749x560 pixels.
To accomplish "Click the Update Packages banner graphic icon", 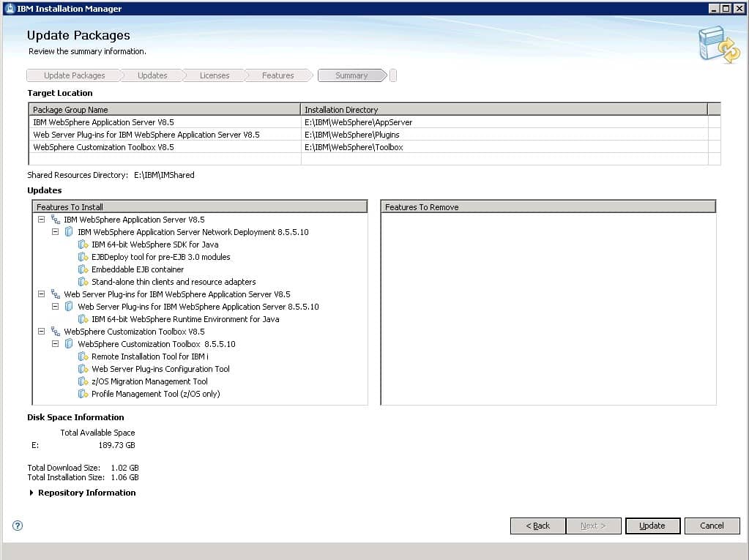I will [719, 45].
